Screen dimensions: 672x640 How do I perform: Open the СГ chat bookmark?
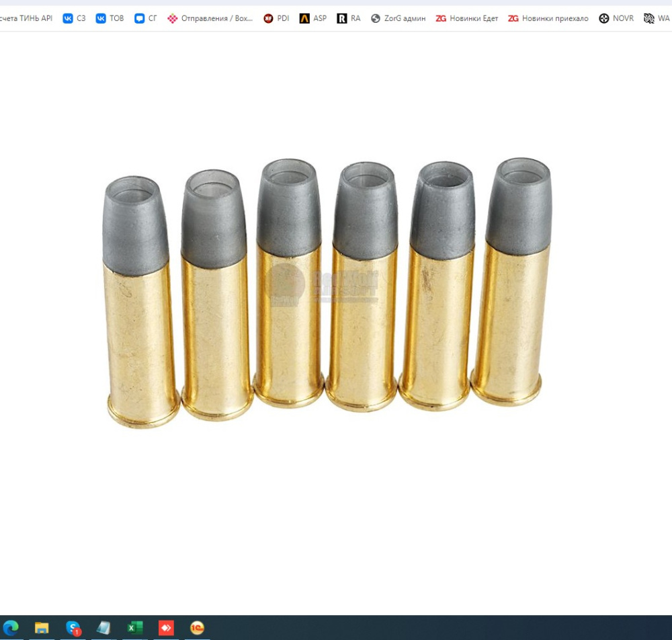(x=146, y=18)
